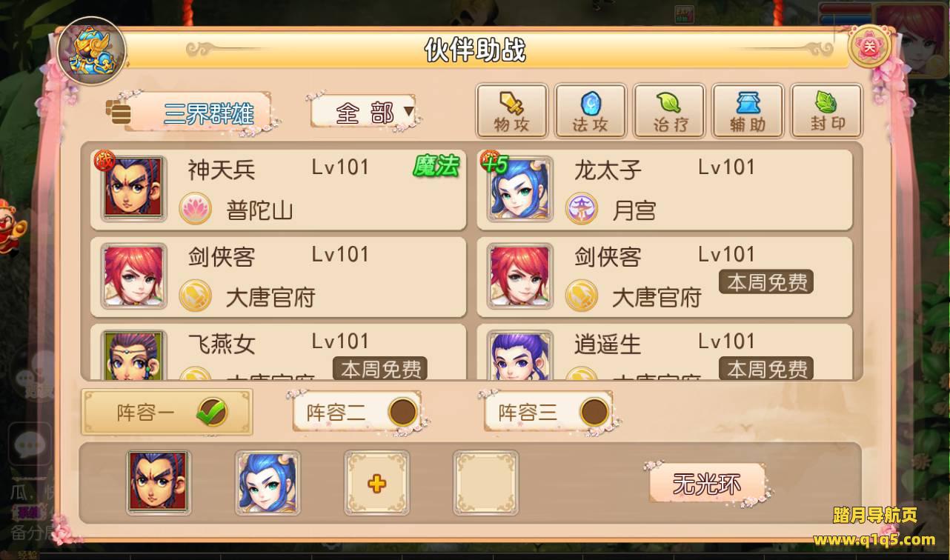Open the 无光环 aura selector
950x560 pixels.
[706, 484]
